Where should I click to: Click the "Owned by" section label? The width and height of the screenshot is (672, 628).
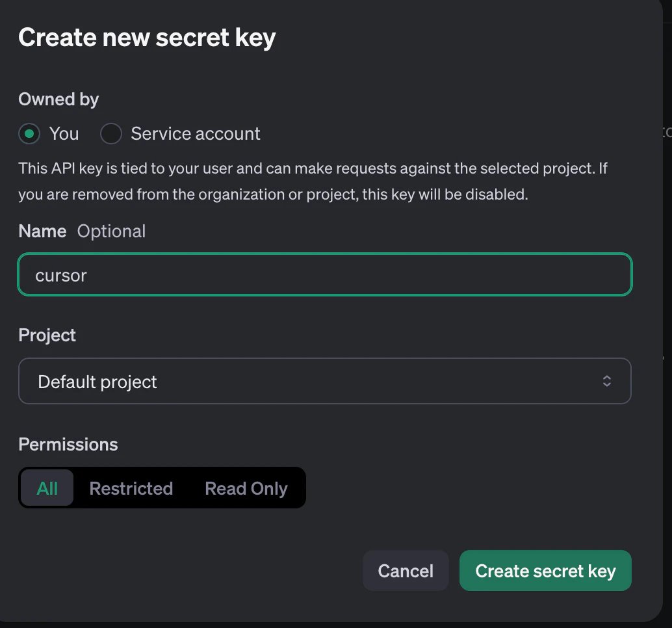click(58, 99)
